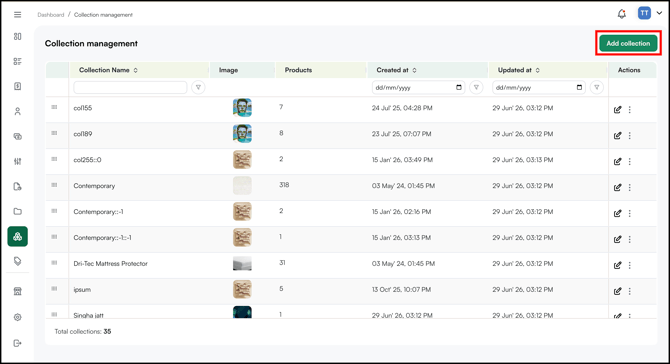
Task: Edit the col255::0 collection
Action: 617,161
